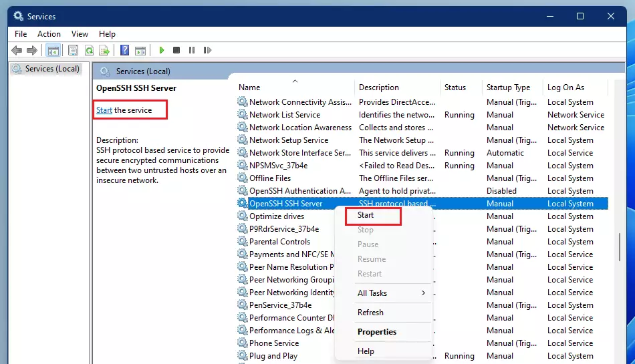This screenshot has height=364, width=635.
Task: Open the Action menu
Action: pos(49,34)
